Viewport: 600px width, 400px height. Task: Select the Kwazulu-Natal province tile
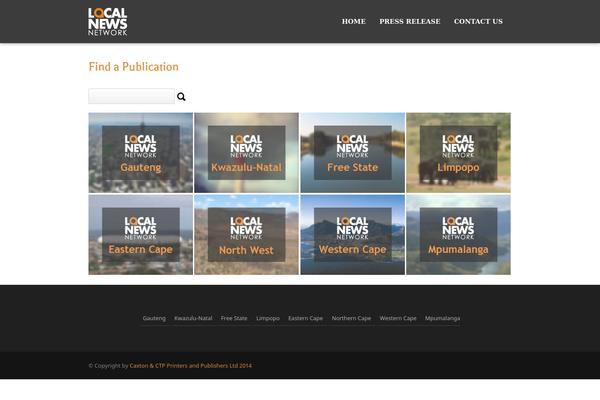pos(246,152)
